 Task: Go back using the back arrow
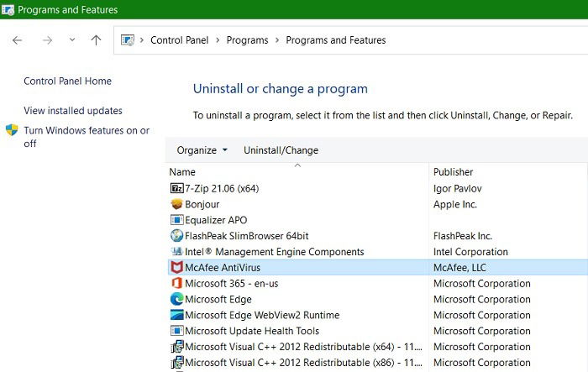pos(18,40)
